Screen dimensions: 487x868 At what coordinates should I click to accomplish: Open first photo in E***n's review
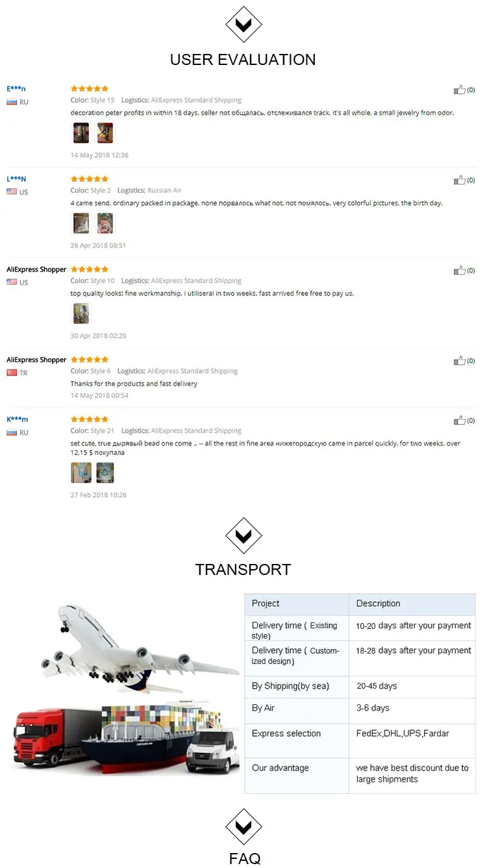pyautogui.click(x=81, y=133)
